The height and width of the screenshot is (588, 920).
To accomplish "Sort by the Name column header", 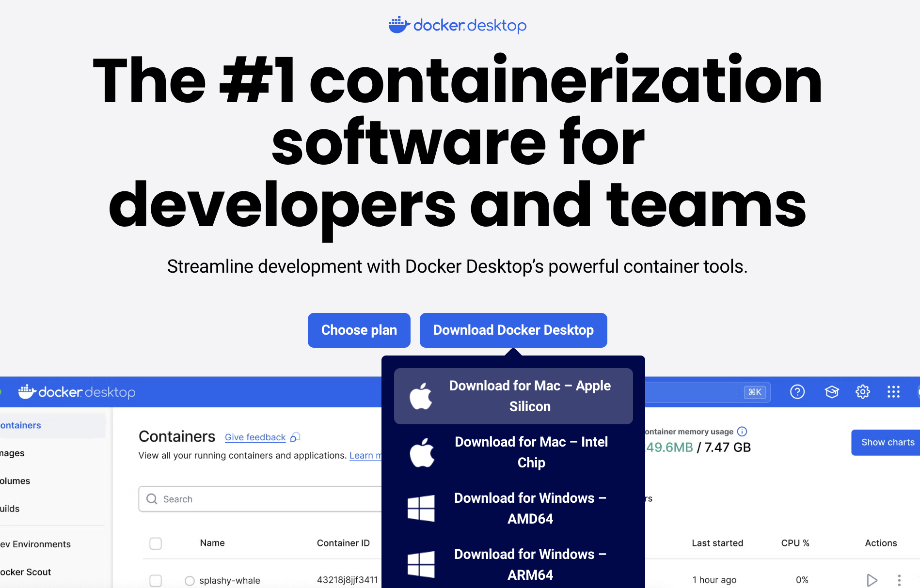I will (x=212, y=543).
